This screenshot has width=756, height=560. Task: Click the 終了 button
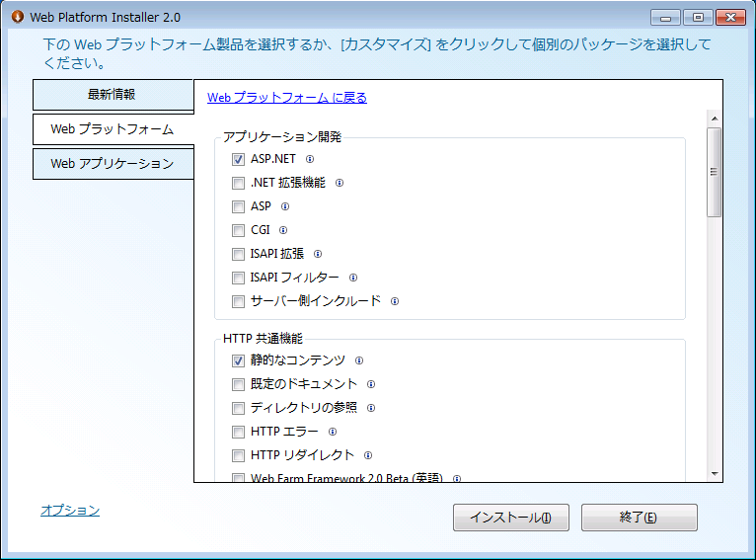tap(640, 518)
